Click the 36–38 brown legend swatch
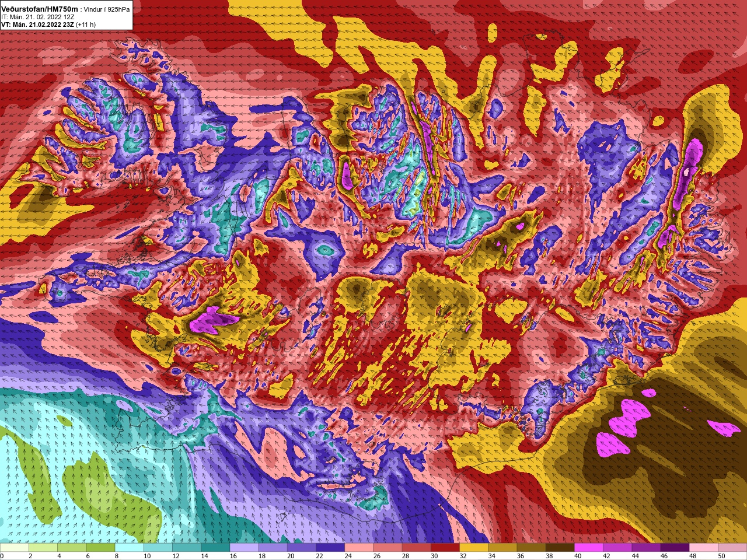 tap(531, 548)
